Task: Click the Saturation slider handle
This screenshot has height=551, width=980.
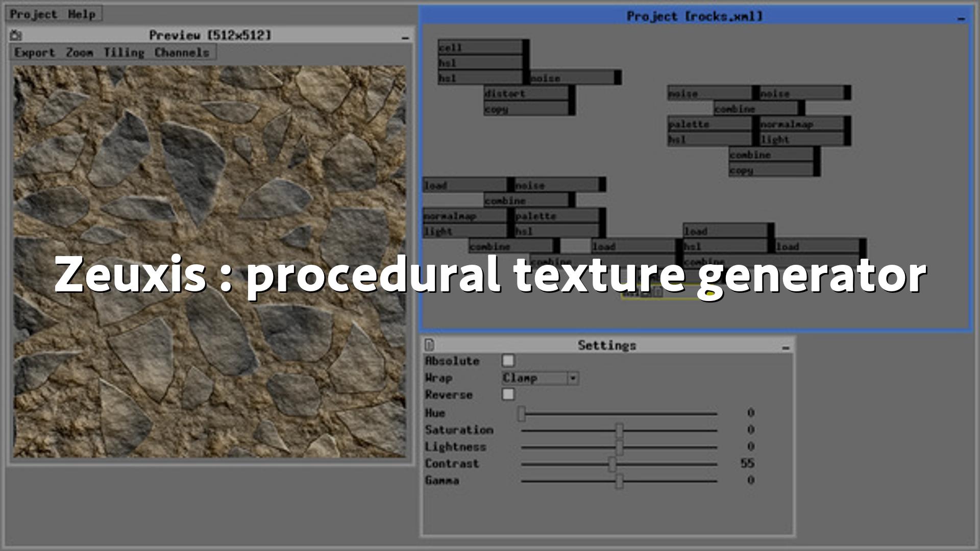Action: coord(619,430)
